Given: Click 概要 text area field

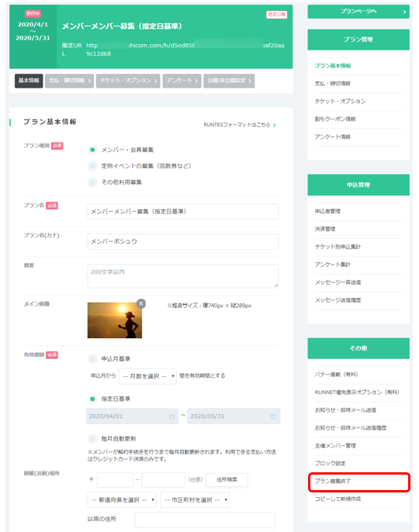Looking at the screenshot, I should [x=182, y=276].
